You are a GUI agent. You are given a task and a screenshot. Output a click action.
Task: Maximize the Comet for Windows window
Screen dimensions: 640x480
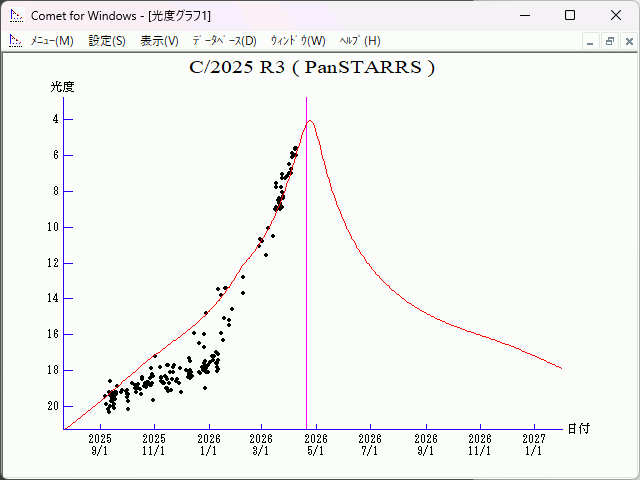569,15
